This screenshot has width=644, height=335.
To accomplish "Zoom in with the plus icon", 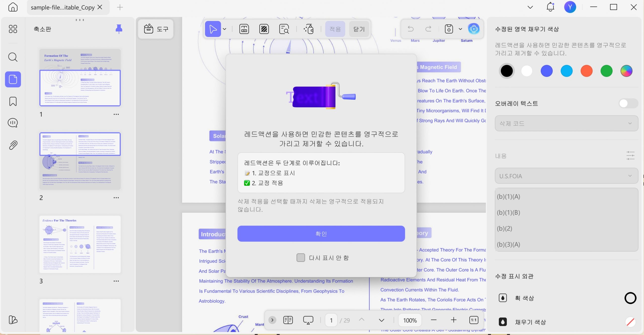I will pos(454,320).
